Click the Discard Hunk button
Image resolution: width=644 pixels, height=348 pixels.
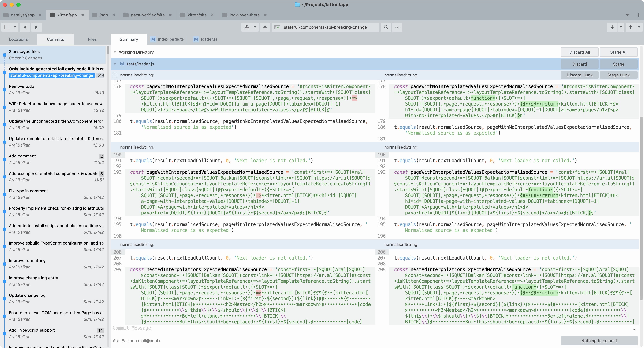579,75
